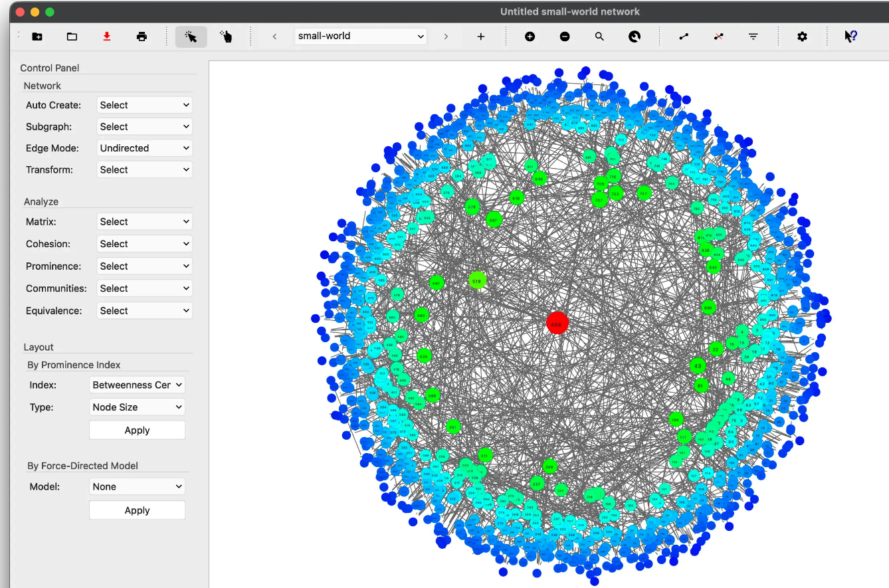Open the network settings gear

coord(802,37)
